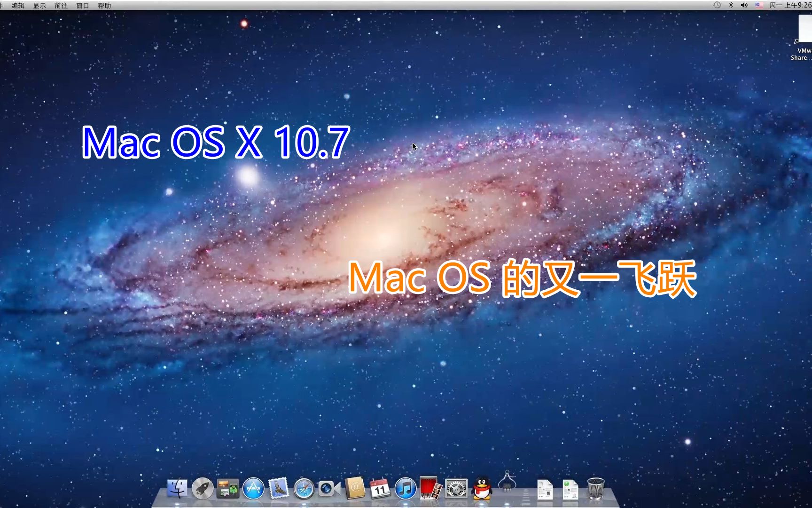Open System Preferences gear icon

tap(456, 489)
